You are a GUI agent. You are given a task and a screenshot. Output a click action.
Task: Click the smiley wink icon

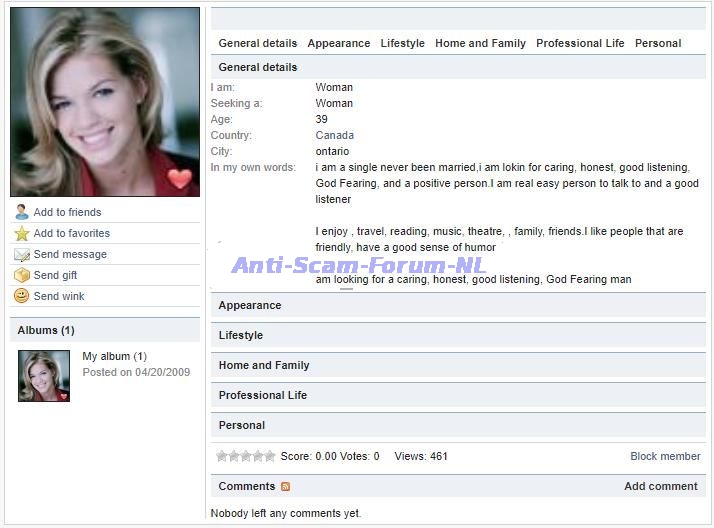point(21,296)
